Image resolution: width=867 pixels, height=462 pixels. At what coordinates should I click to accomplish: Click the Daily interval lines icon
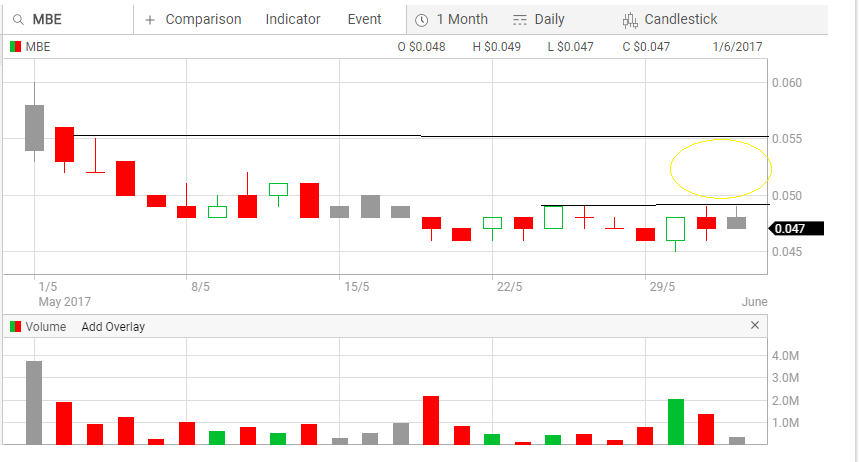(519, 20)
